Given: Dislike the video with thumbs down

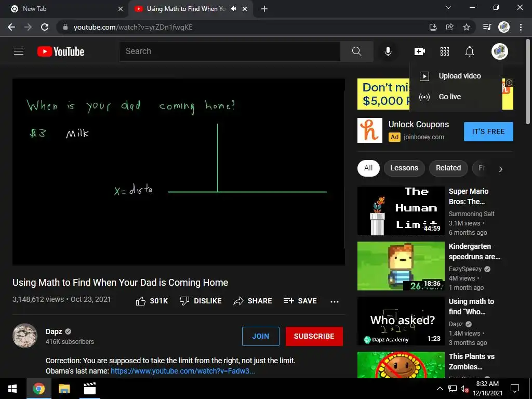Looking at the screenshot, I should 201,301.
